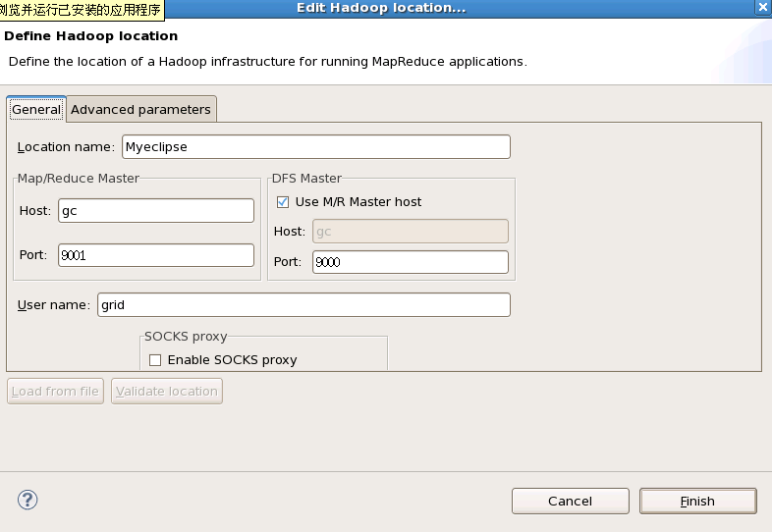Cancel the Hadoop location edit
772x532 pixels.
click(x=570, y=501)
